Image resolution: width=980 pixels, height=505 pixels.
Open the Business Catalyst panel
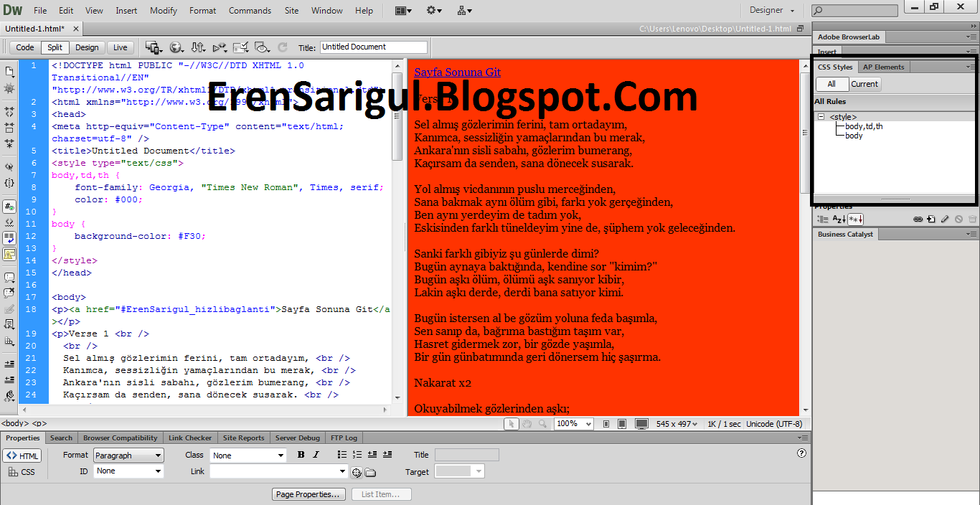point(845,234)
